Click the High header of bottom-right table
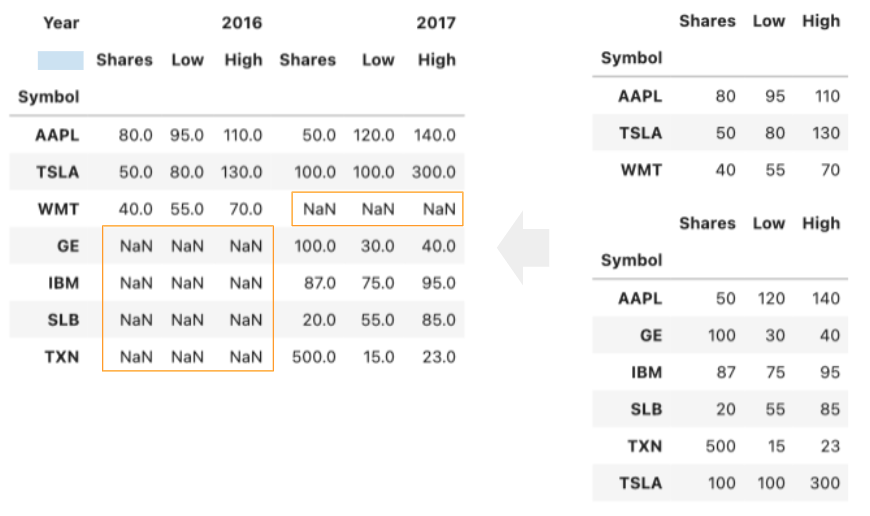The image size is (870, 516). pos(820,223)
